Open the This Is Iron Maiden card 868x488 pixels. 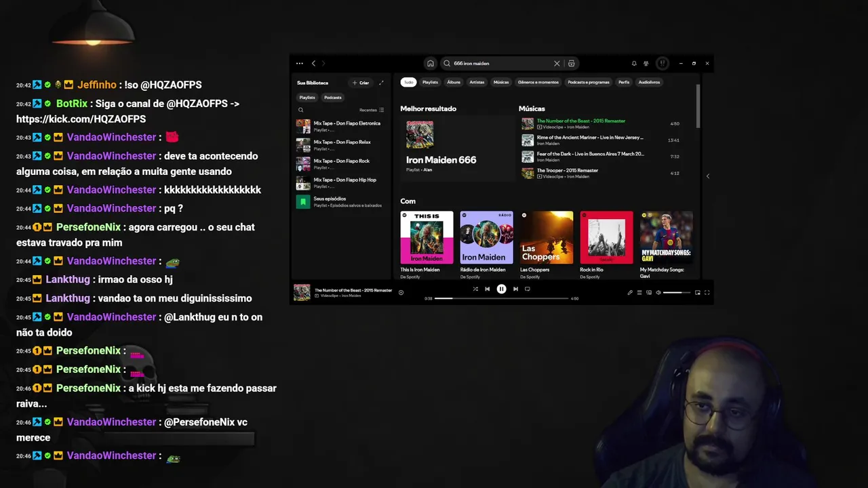tap(427, 245)
